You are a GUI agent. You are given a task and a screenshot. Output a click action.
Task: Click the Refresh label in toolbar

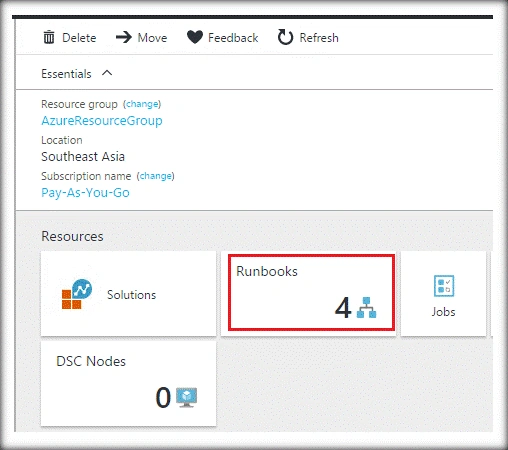pos(319,38)
